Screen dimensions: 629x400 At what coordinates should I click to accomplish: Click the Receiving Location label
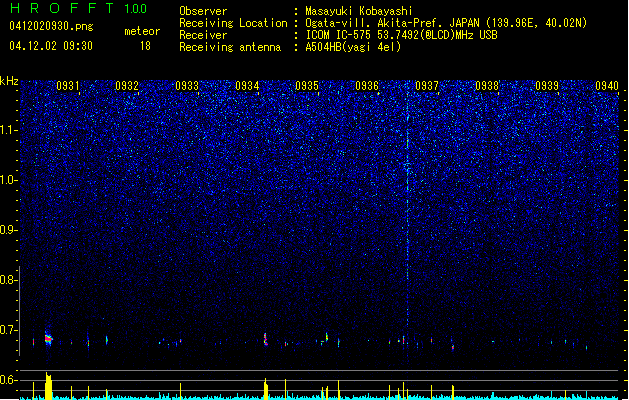tap(233, 23)
